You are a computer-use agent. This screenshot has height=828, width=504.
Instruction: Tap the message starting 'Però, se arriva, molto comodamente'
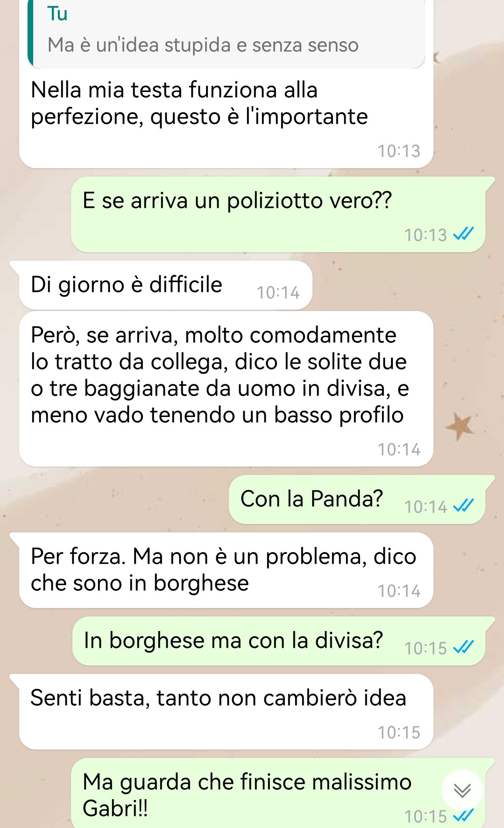[x=226, y=389]
